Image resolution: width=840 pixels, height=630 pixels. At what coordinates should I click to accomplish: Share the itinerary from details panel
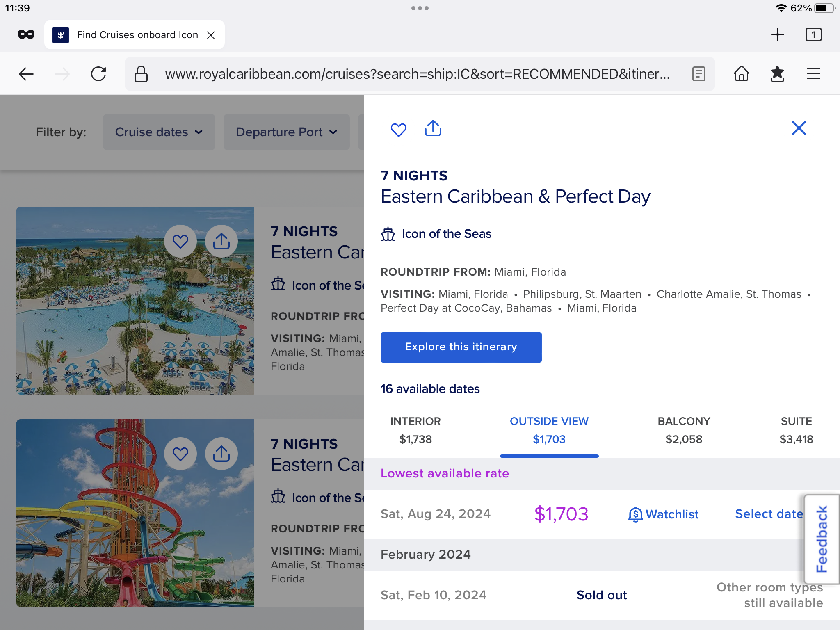point(433,128)
